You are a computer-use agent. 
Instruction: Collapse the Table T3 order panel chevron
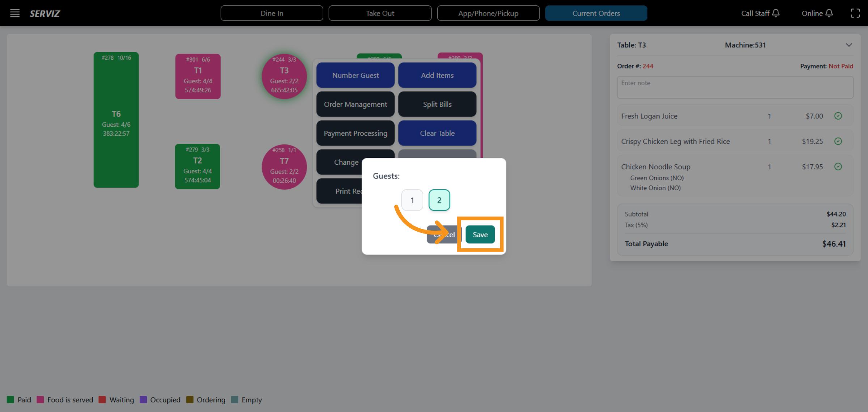point(849,45)
